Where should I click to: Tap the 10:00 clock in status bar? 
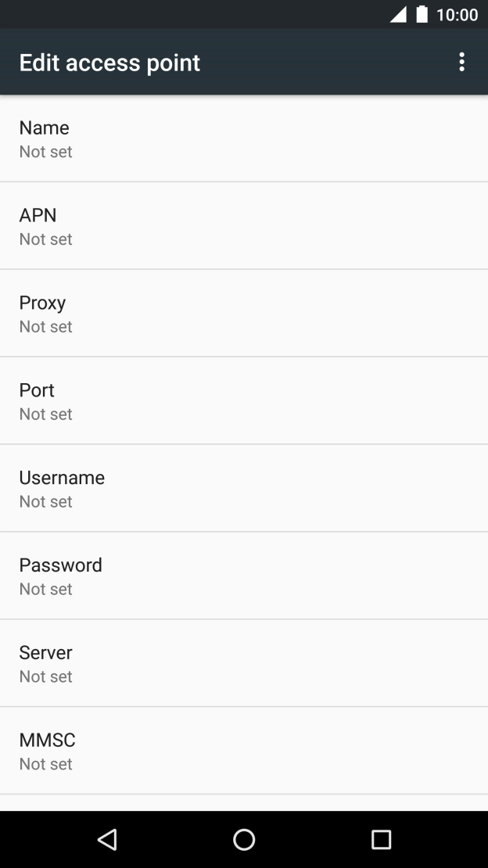[x=457, y=15]
